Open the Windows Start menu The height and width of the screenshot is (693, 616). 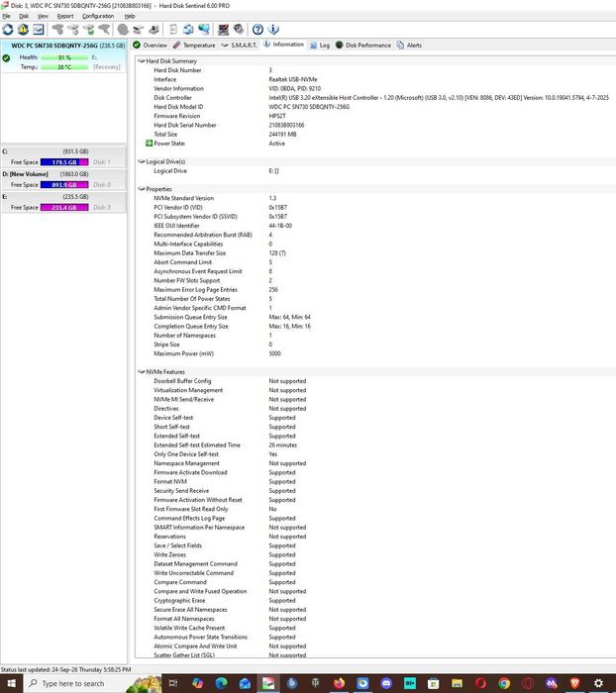pyautogui.click(x=12, y=683)
